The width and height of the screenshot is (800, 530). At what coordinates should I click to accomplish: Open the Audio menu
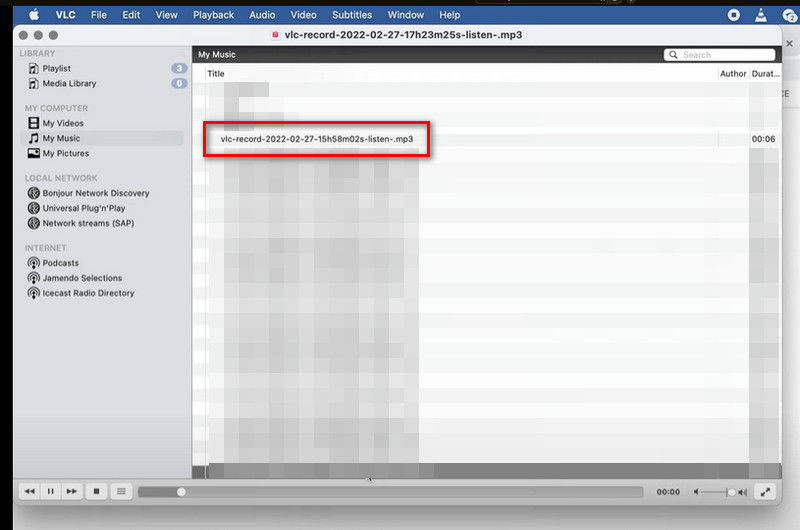pos(262,15)
